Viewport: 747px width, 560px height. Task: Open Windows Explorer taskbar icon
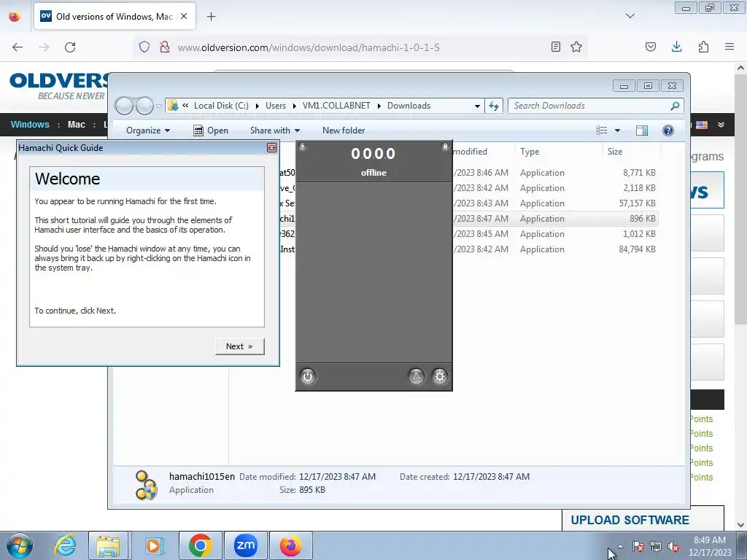[108, 545]
